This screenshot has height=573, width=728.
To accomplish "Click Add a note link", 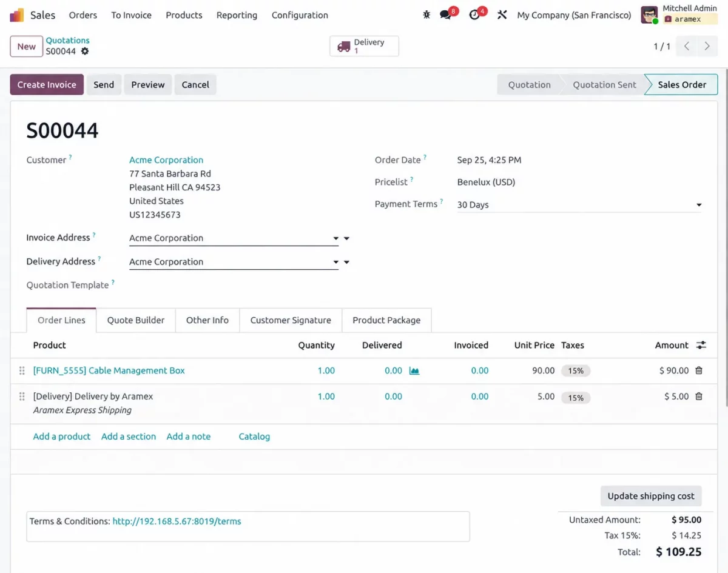I will (189, 437).
